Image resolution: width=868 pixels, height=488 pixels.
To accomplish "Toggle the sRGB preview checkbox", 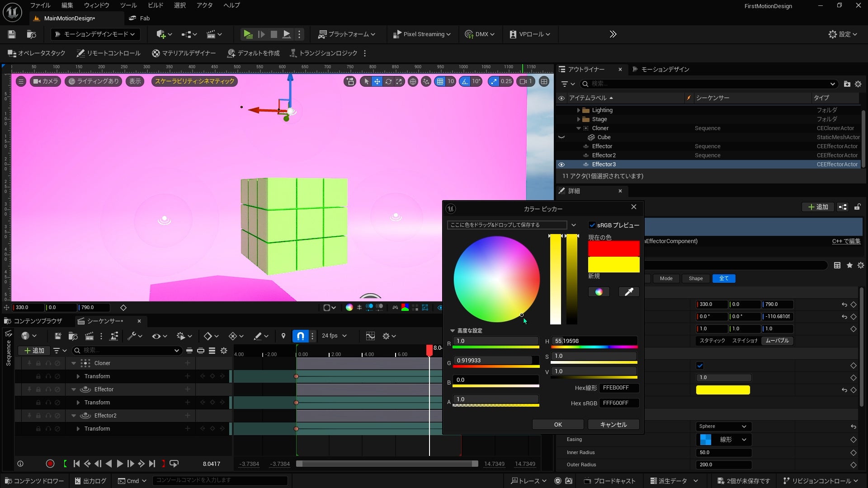I will click(592, 225).
